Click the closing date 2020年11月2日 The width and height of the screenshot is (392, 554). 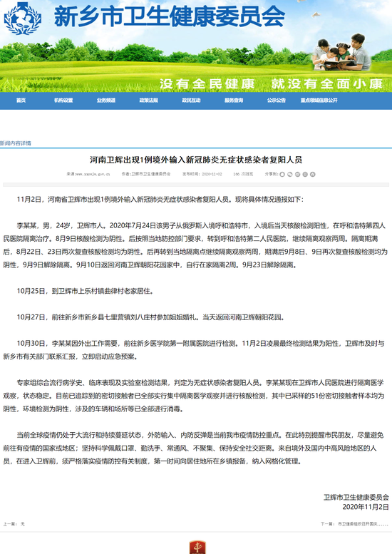[x=366, y=507]
